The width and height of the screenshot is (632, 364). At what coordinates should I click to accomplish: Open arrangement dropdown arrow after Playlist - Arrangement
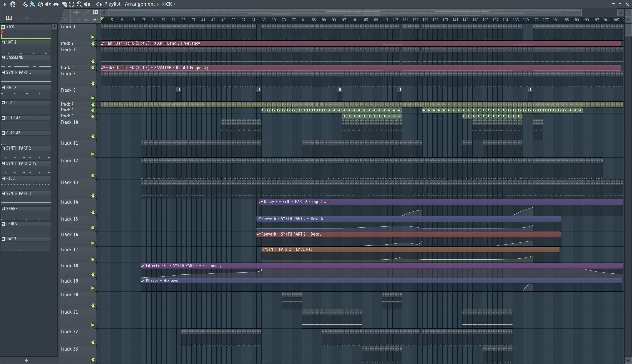(158, 4)
